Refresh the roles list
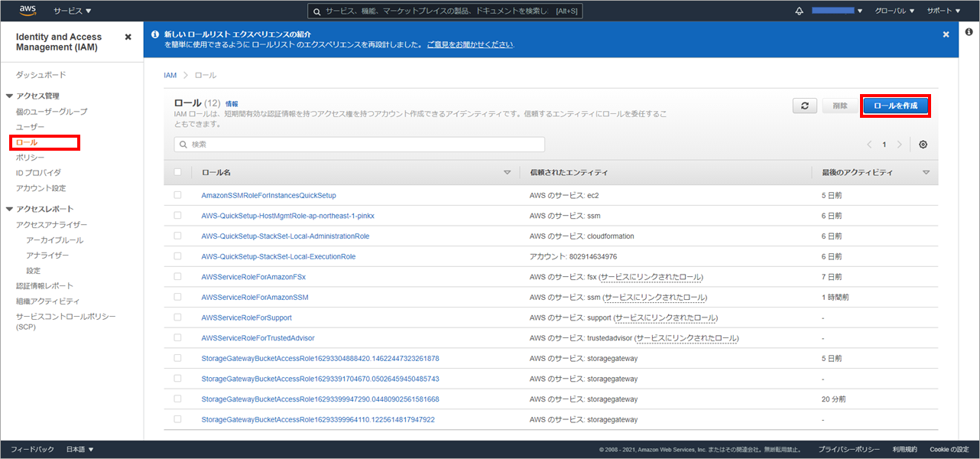Image resolution: width=980 pixels, height=459 pixels. pyautogui.click(x=804, y=106)
